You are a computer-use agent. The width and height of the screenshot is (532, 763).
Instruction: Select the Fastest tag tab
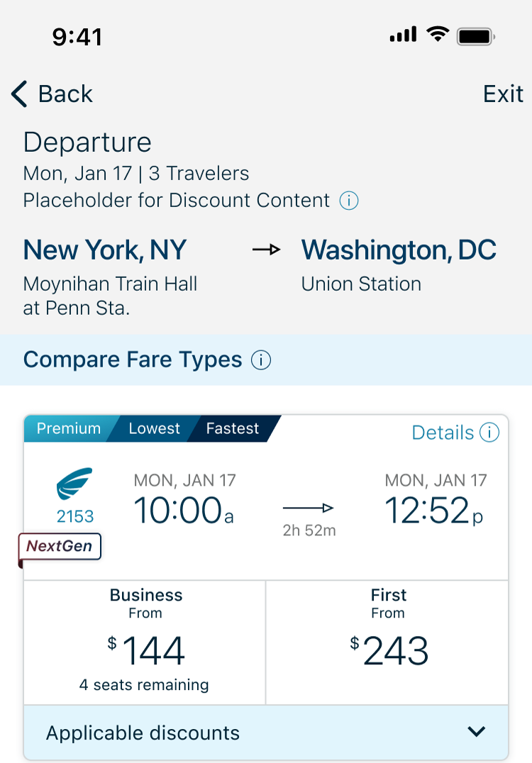coord(232,429)
